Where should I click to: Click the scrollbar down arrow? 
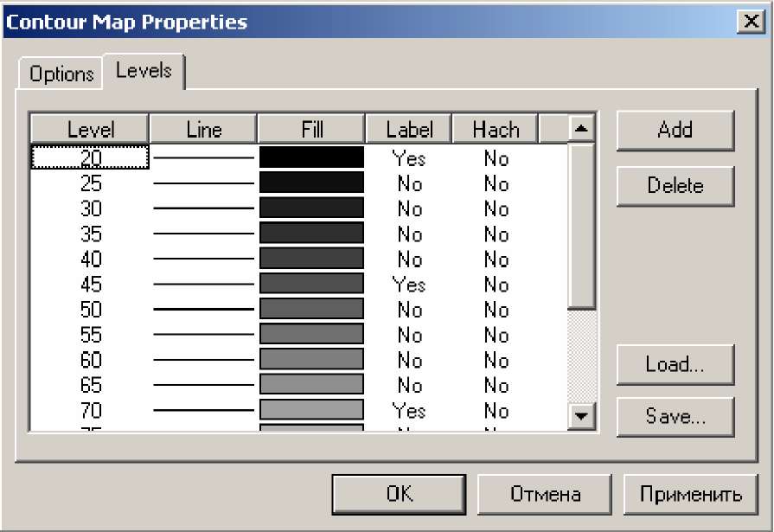coord(581,416)
